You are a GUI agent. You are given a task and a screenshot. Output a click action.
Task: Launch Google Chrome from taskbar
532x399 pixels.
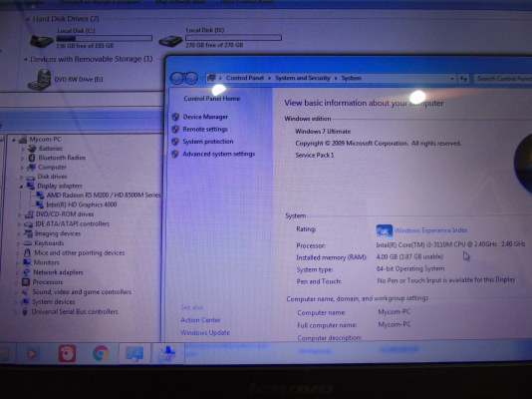coord(101,353)
